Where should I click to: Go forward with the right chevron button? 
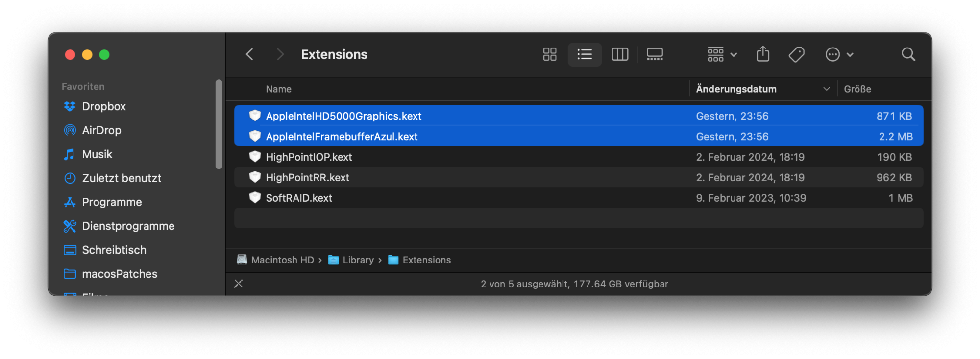coord(280,54)
